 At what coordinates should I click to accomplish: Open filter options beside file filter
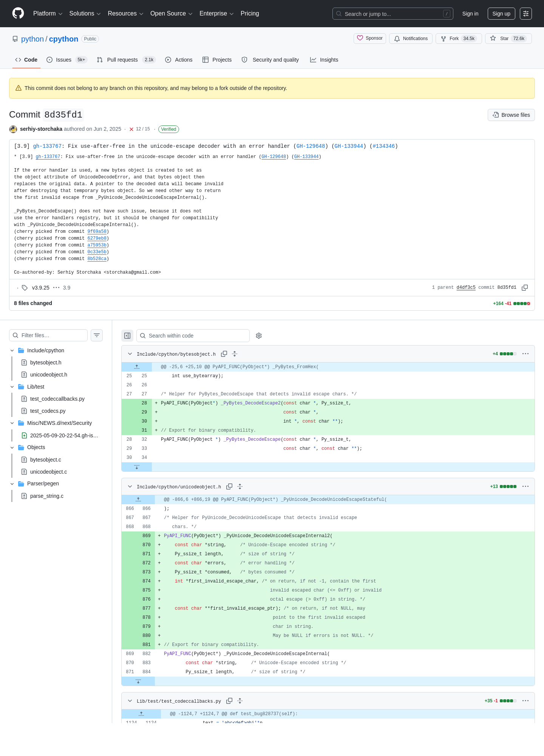(97, 335)
